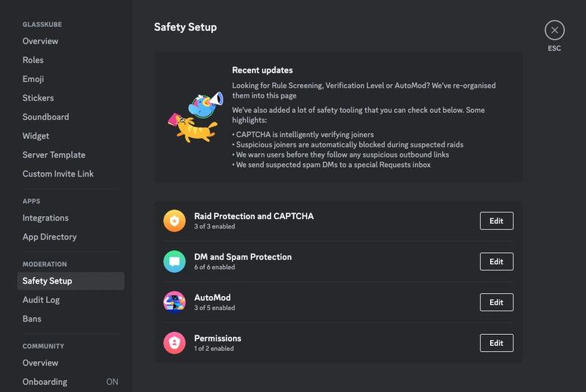The height and width of the screenshot is (392, 586).
Task: Click the Permissions pink shield icon
Action: [174, 343]
